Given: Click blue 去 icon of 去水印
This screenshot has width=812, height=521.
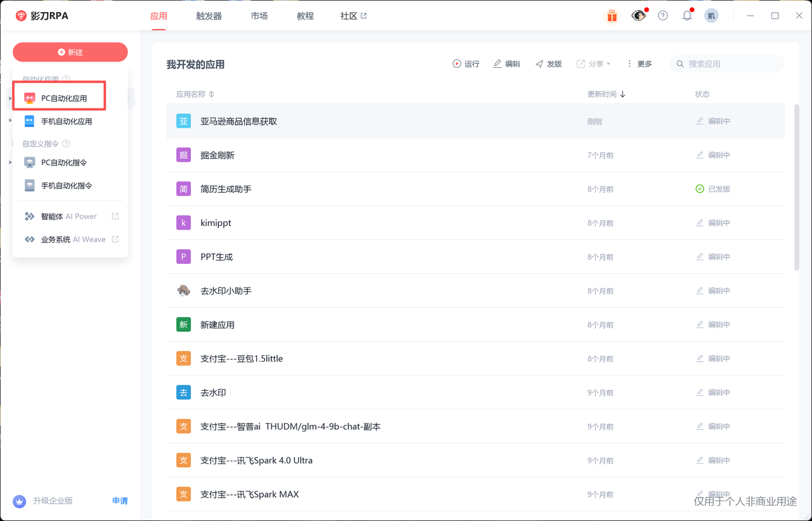Looking at the screenshot, I should (x=183, y=393).
